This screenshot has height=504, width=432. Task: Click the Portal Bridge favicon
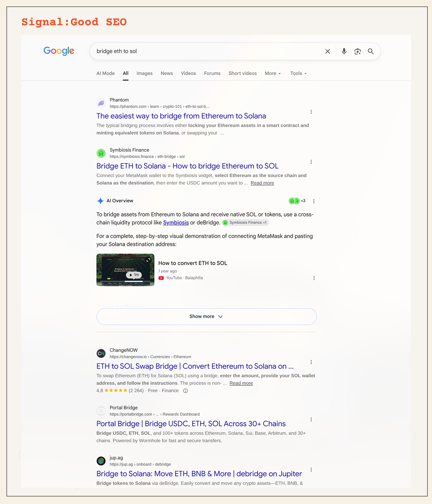(101, 411)
